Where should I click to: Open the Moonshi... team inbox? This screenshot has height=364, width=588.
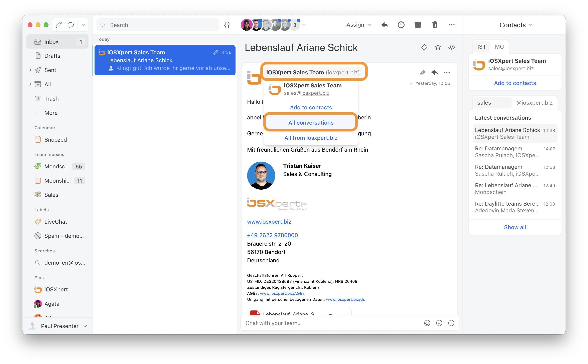57,181
